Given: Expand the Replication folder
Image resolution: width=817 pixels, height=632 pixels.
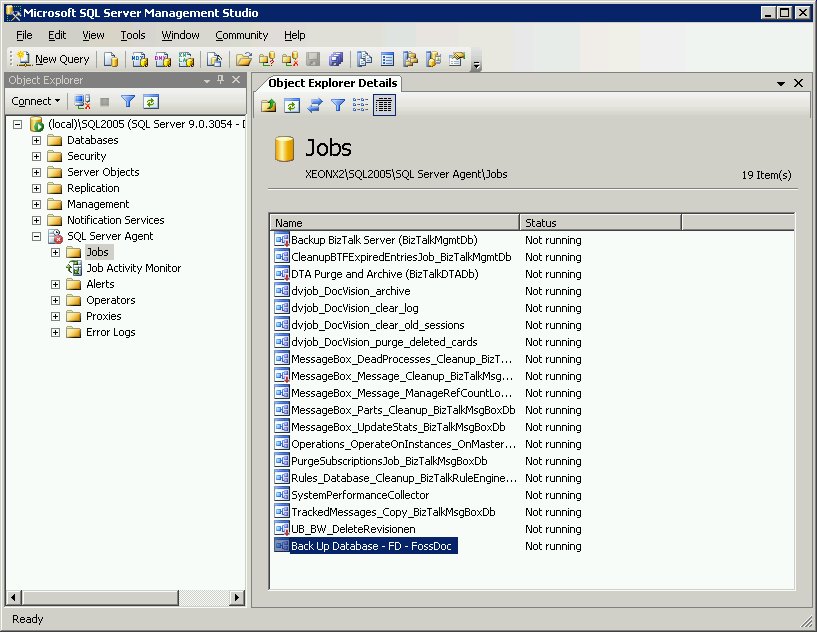Looking at the screenshot, I should [36, 189].
